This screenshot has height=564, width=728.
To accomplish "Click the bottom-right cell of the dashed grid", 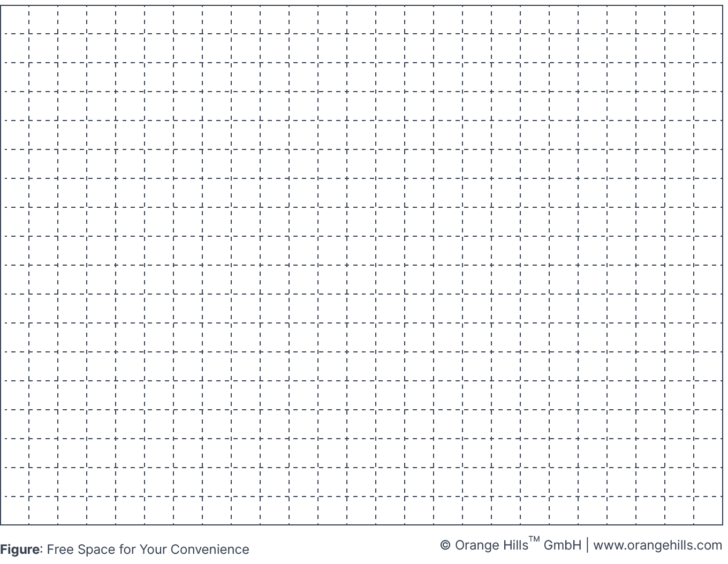I will [709, 510].
